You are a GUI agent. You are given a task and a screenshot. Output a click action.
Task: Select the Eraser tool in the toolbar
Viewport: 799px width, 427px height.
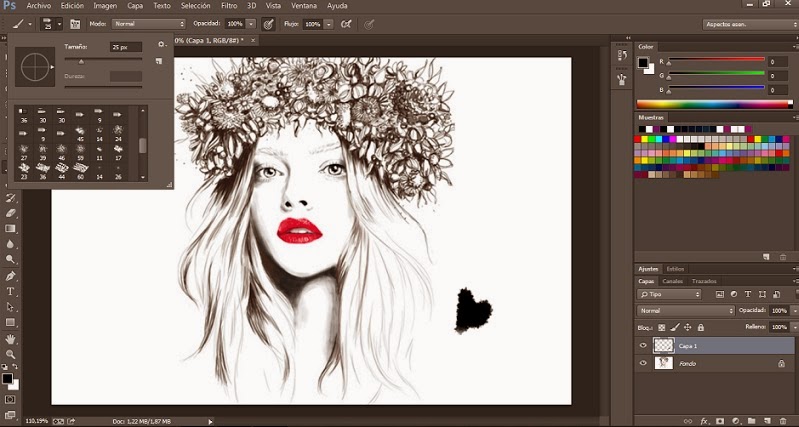coord(11,213)
